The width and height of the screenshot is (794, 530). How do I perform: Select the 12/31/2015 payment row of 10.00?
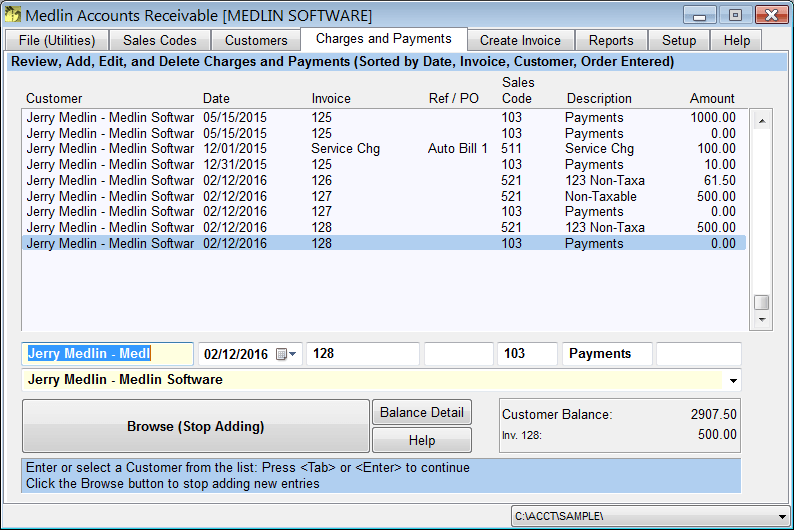tap(384, 165)
